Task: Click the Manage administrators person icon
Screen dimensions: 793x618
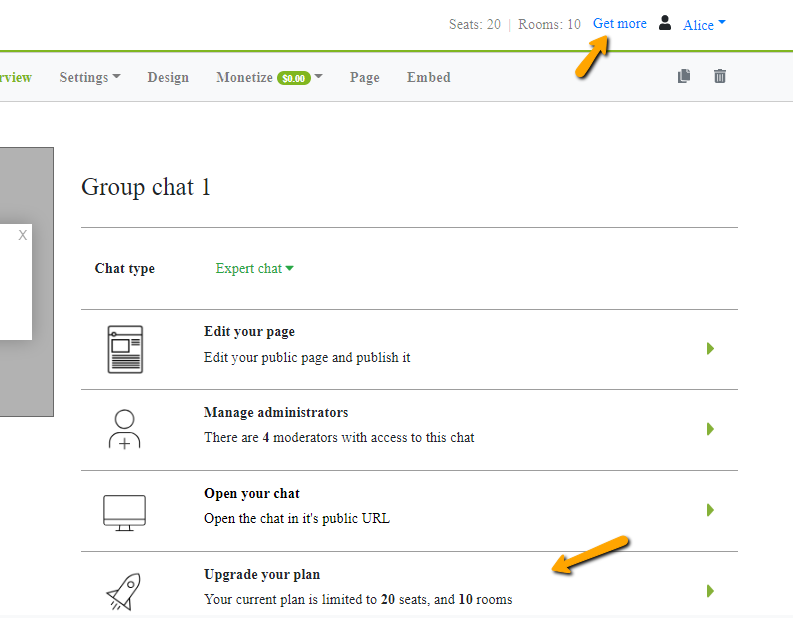Action: [124, 429]
